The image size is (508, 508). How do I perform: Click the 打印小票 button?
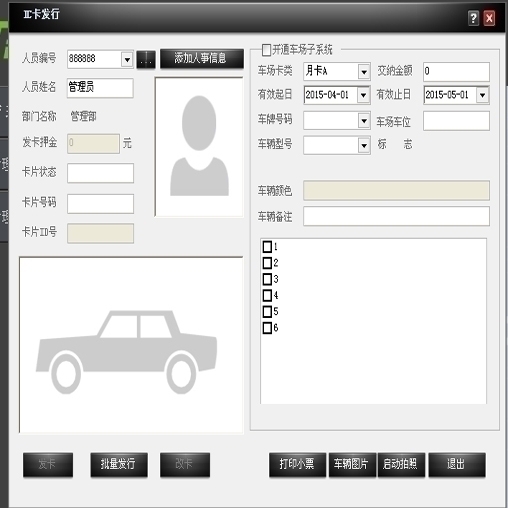297,465
